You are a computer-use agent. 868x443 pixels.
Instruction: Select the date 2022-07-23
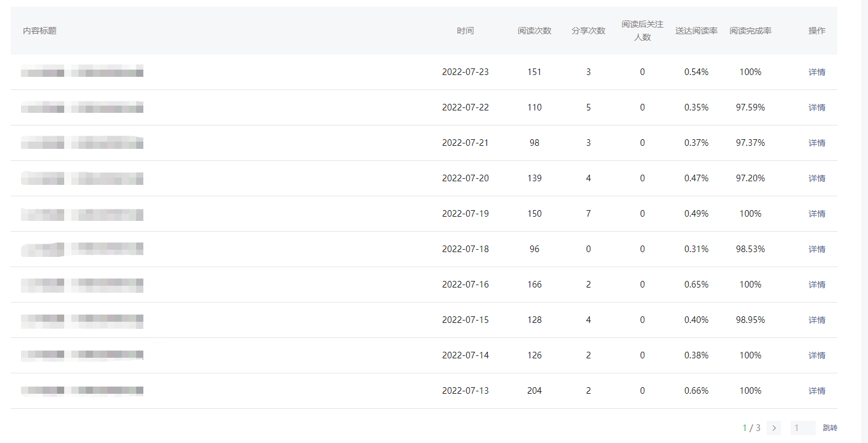[x=465, y=72]
